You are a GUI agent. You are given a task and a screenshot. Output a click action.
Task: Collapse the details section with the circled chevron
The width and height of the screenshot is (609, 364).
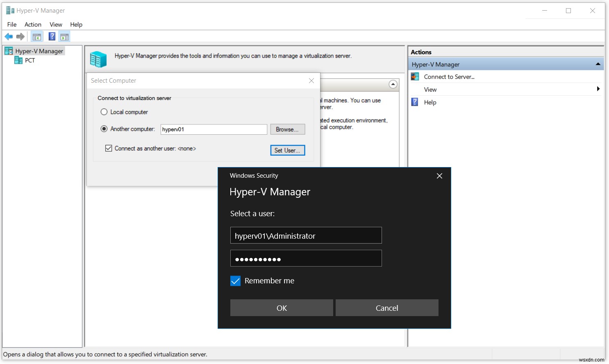[393, 84]
